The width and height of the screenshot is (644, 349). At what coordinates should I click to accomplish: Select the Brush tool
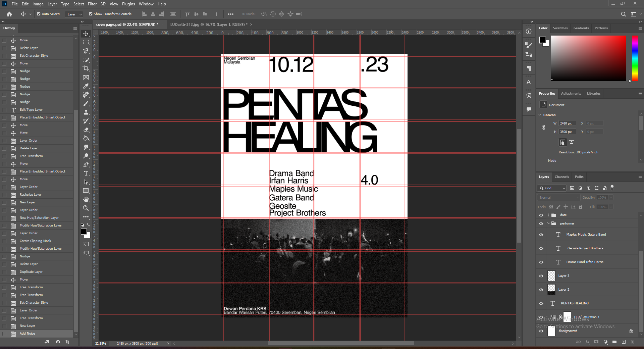[86, 103]
